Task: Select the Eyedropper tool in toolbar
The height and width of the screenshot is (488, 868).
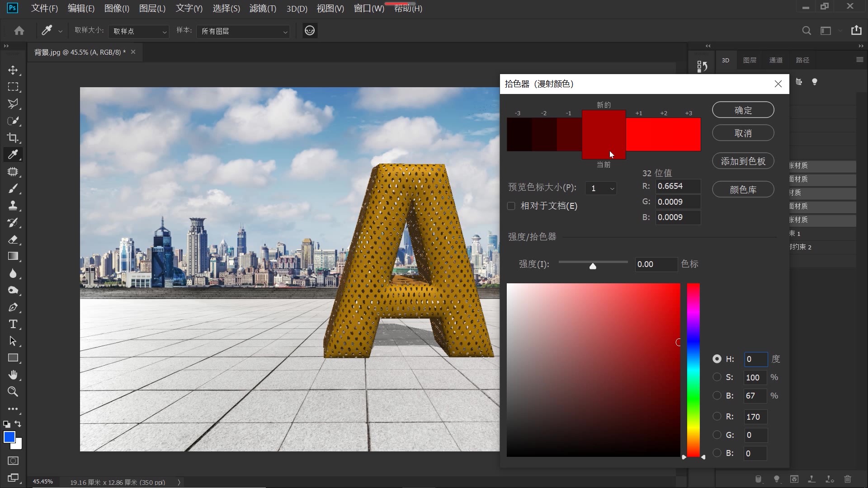Action: [13, 155]
